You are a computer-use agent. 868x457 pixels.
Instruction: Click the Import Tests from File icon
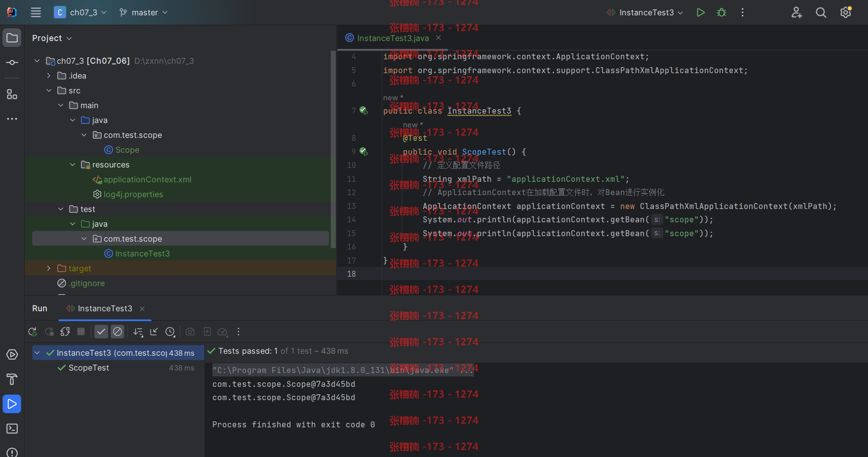pos(206,332)
